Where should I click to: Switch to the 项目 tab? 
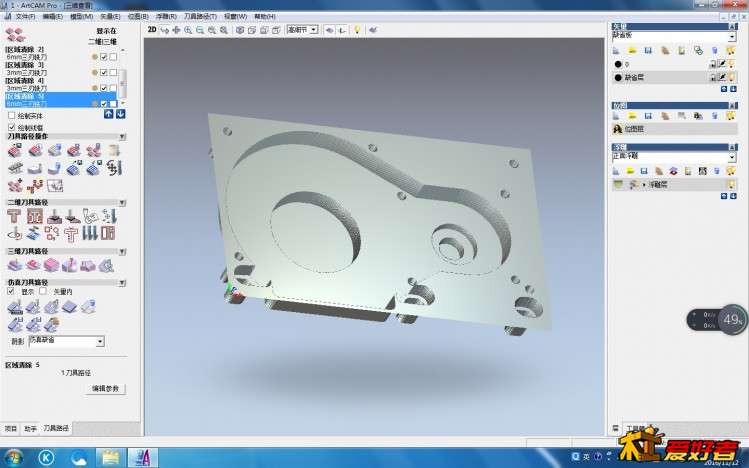[x=11, y=428]
